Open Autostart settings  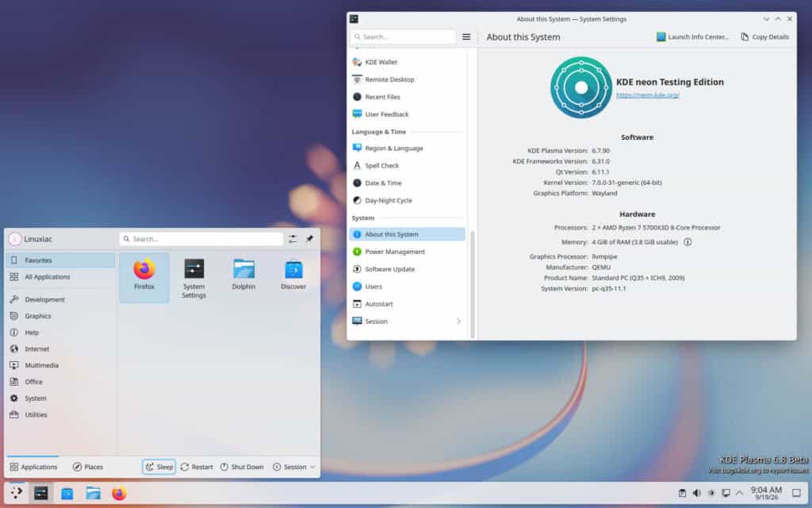407,304
